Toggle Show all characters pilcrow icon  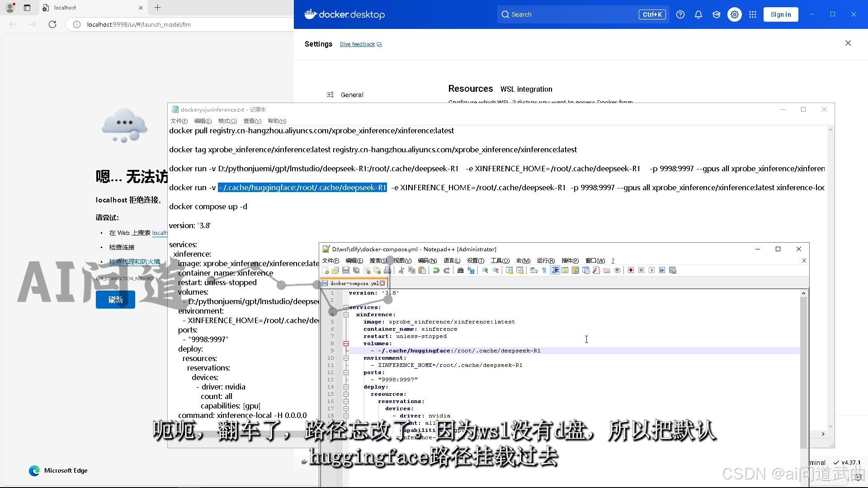[544, 270]
